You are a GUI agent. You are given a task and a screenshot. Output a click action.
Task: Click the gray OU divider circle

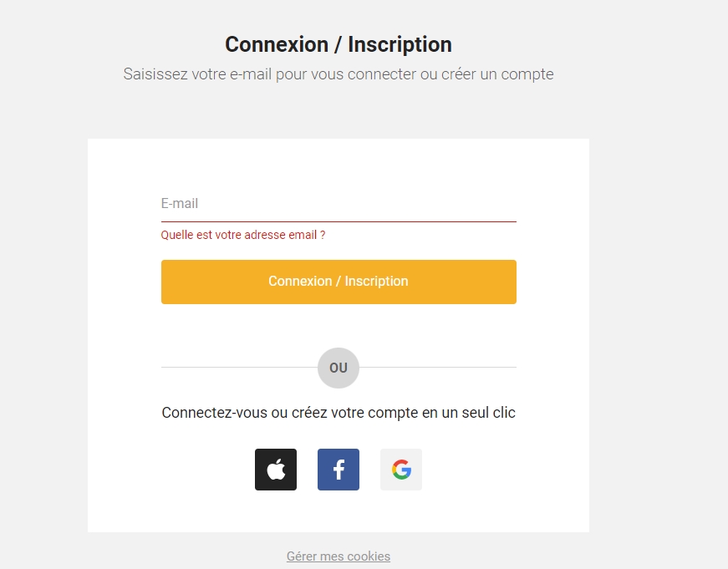[x=339, y=368]
